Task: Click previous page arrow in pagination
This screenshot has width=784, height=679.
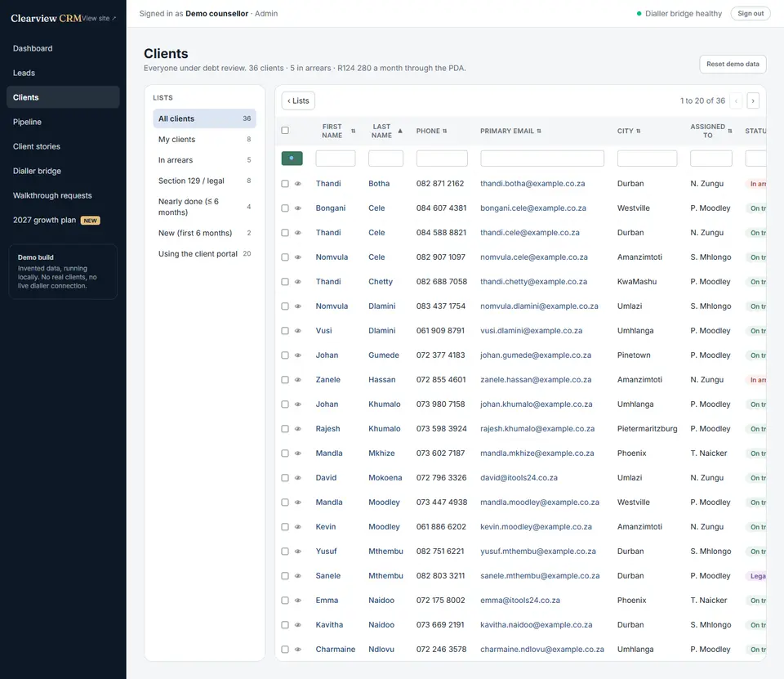Action: click(x=736, y=101)
